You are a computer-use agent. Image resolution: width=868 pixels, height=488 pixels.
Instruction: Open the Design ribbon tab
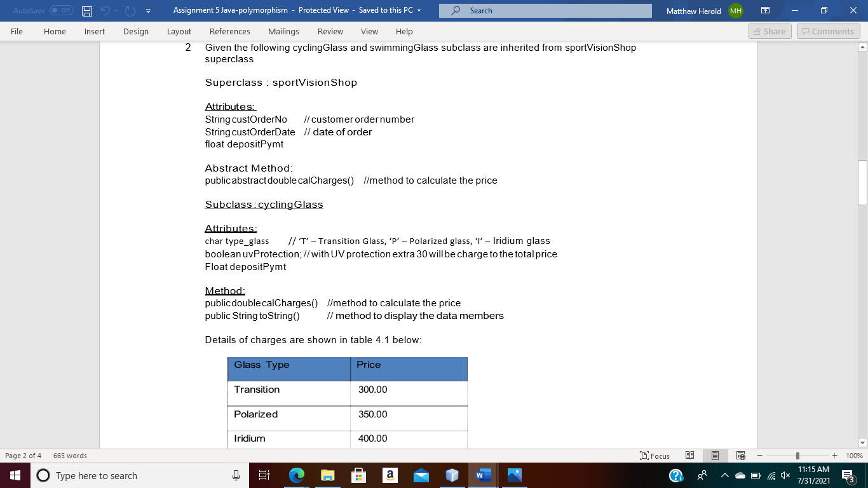tap(136, 30)
